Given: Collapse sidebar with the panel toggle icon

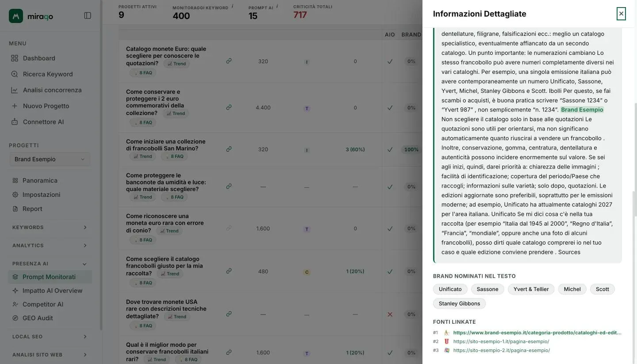Looking at the screenshot, I should 88,15.
